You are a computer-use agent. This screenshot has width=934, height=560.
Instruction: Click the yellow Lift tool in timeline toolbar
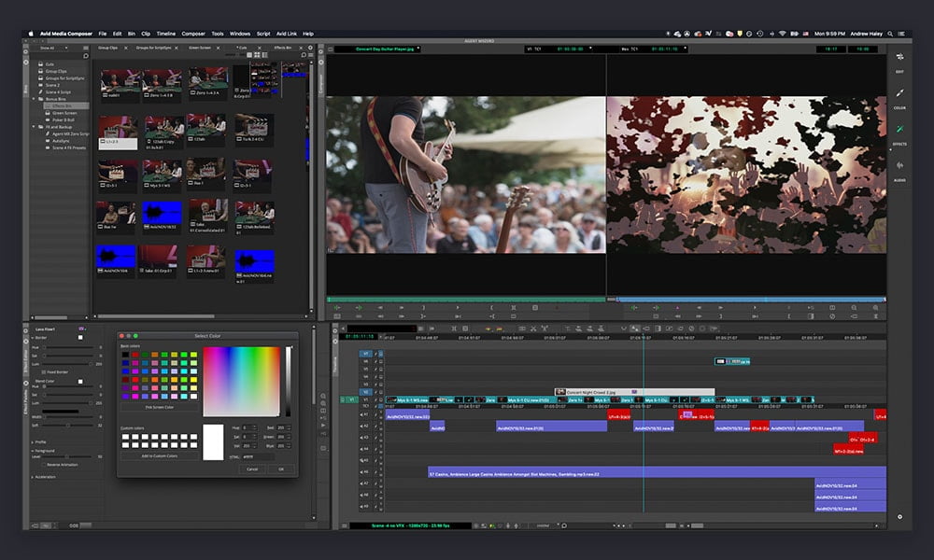tap(488, 329)
